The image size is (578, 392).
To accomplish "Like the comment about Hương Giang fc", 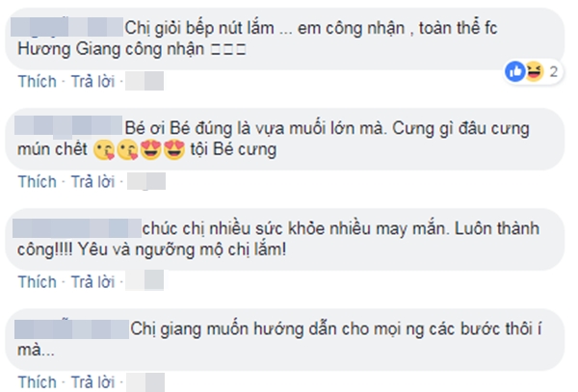I will [x=38, y=82].
